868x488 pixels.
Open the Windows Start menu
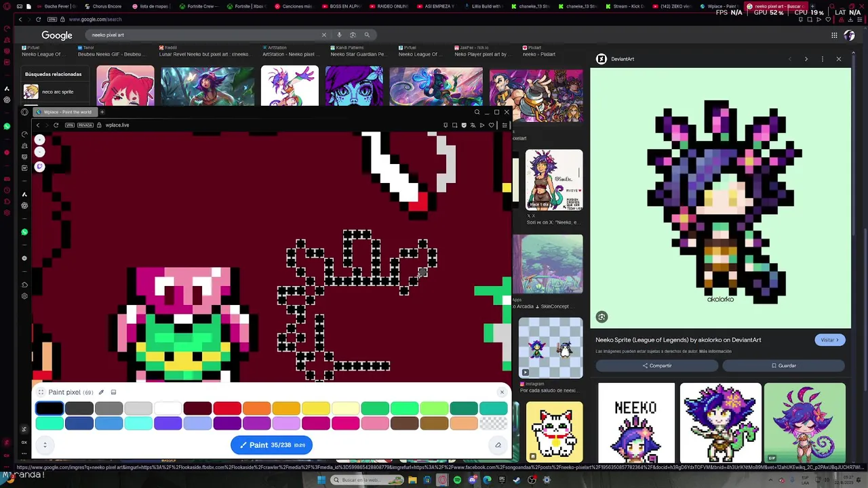(321, 480)
